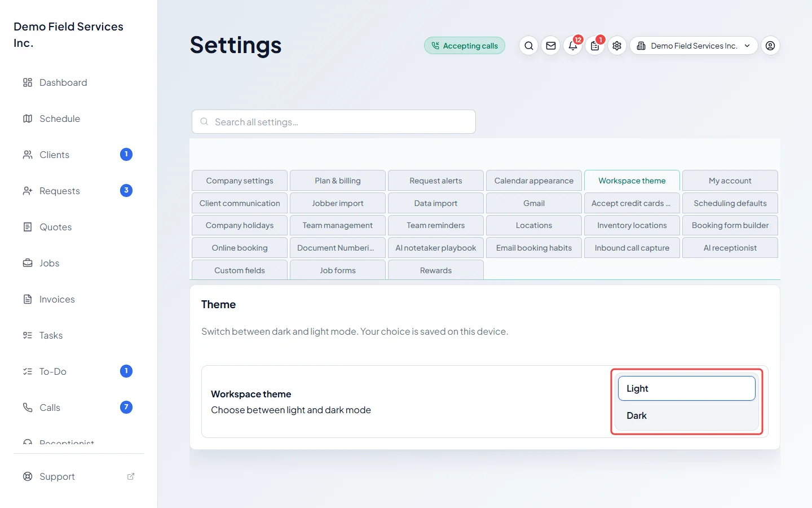Viewport: 812px width, 508px height.
Task: Open the Gmail settings tab
Action: coord(534,203)
